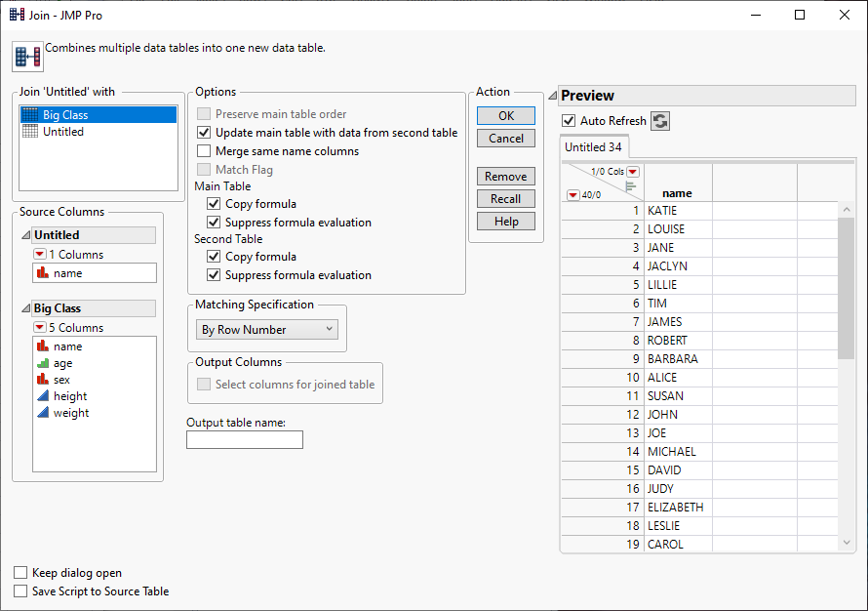Click the table icon next to Big Class in the Join list
This screenshot has width=868, height=611.
[x=30, y=114]
